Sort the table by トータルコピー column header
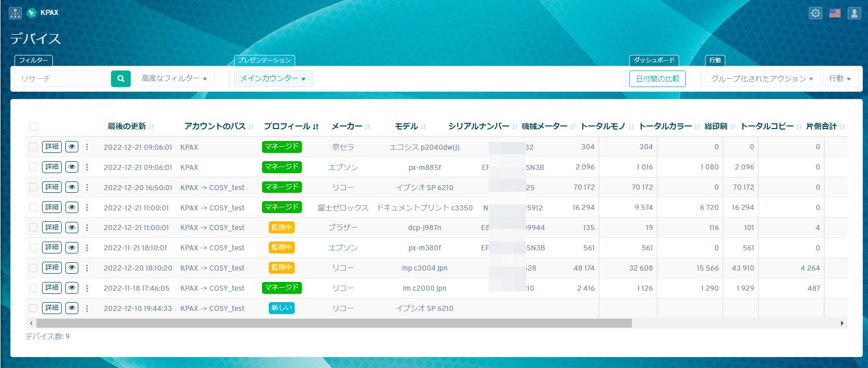This screenshot has width=868, height=368. pyautogui.click(x=767, y=126)
